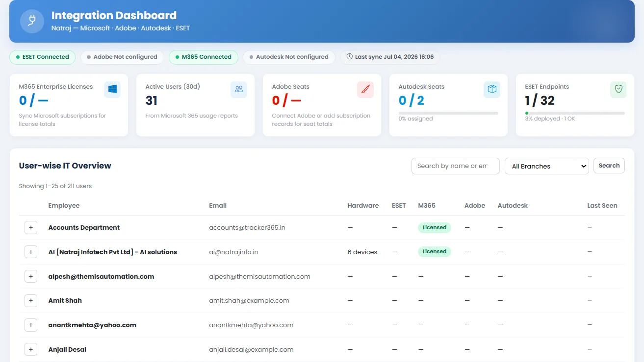Click the Employee column header

pos(64,206)
